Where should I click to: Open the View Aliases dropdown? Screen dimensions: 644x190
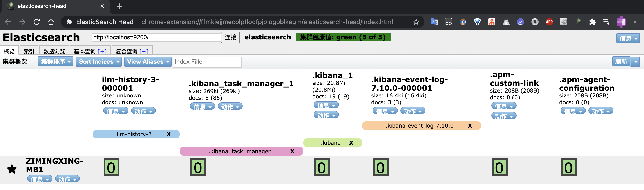pos(148,62)
